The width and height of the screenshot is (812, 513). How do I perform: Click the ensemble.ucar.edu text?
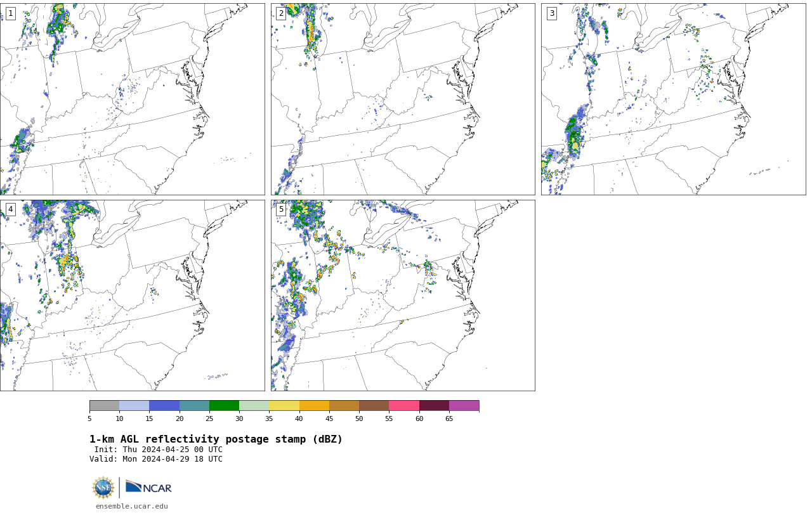(132, 506)
